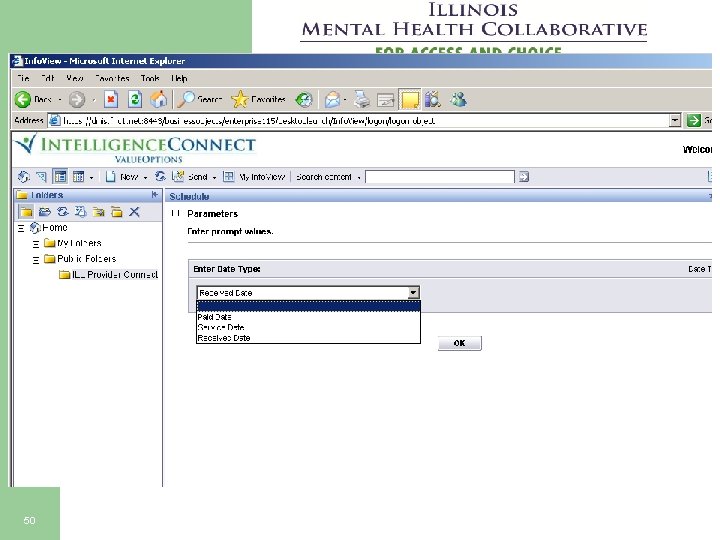Collapse the Home tree node
The image size is (720, 540).
coord(21,228)
